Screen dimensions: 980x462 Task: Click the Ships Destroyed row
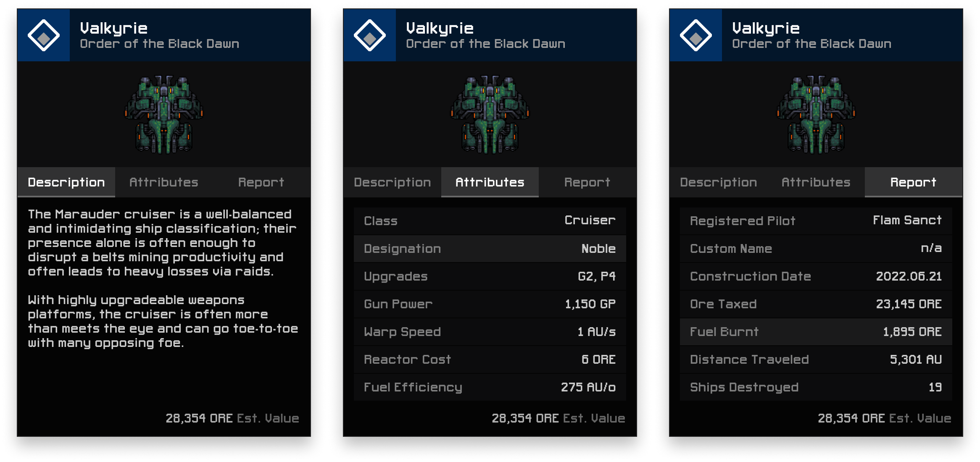[816, 387]
